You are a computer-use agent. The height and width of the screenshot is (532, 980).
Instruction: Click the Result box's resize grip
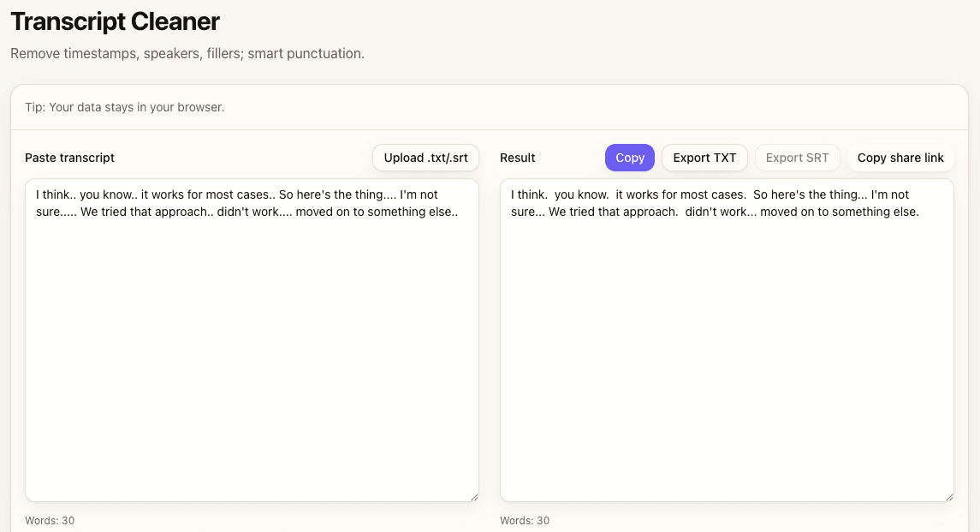point(948,496)
